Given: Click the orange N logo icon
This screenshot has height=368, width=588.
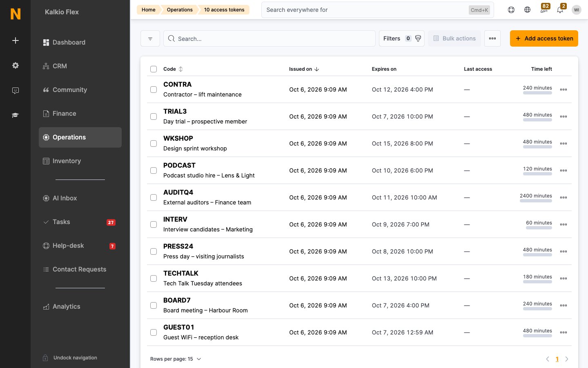Looking at the screenshot, I should pos(16,14).
